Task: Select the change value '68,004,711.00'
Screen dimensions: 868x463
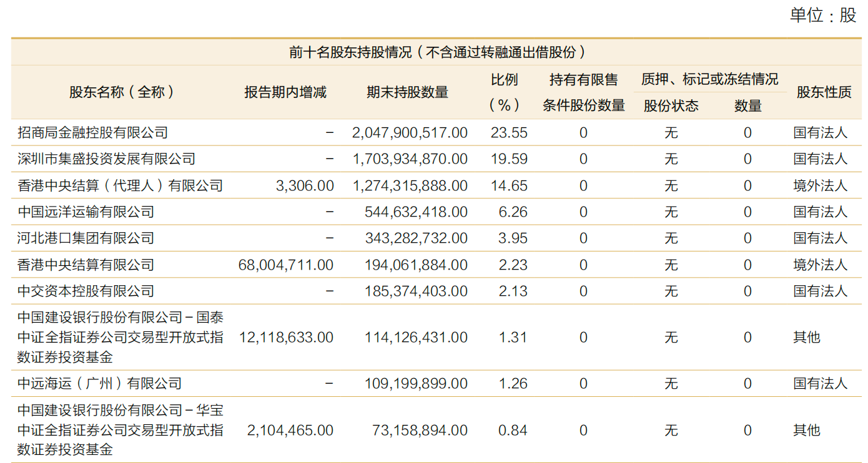Action: 286,265
